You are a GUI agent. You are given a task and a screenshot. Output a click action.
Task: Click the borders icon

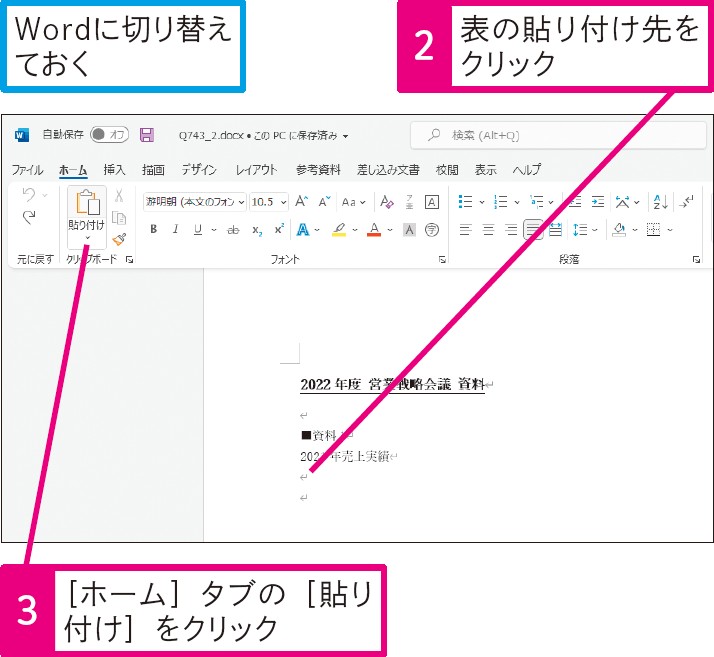click(653, 230)
